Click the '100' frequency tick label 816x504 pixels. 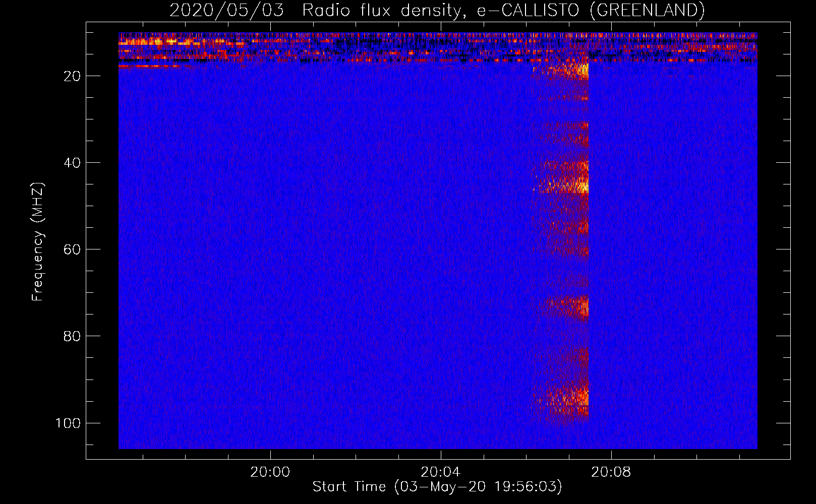click(x=68, y=423)
